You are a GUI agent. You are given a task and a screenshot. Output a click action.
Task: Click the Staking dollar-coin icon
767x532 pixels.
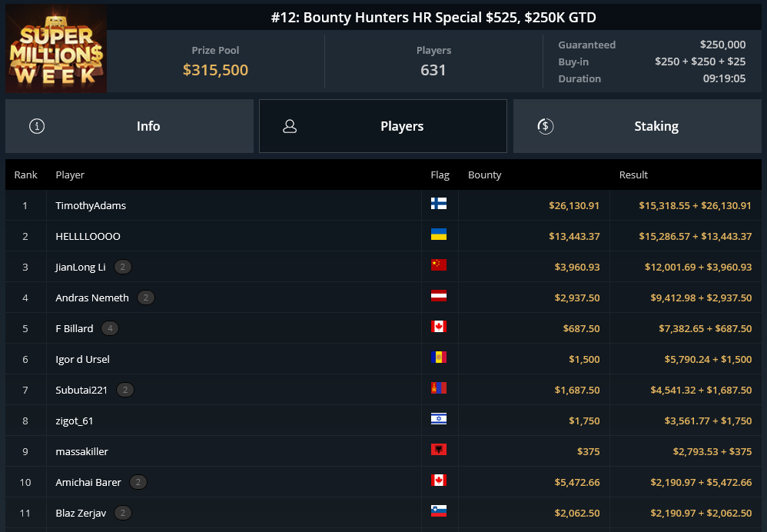[x=546, y=126]
